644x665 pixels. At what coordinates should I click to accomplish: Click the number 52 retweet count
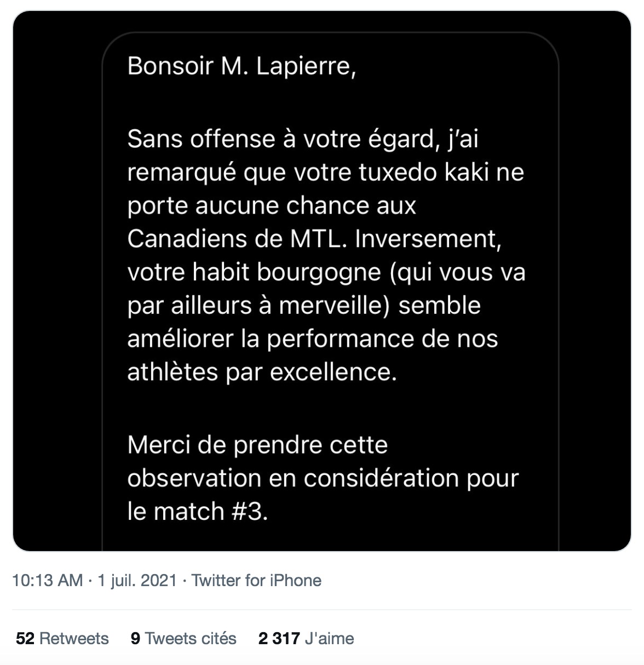coord(26,639)
